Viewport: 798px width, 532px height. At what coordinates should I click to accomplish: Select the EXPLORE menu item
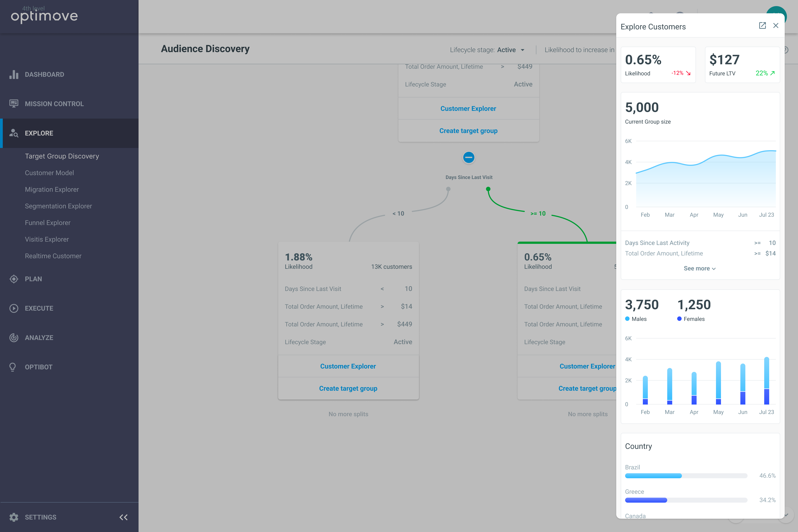[69, 133]
